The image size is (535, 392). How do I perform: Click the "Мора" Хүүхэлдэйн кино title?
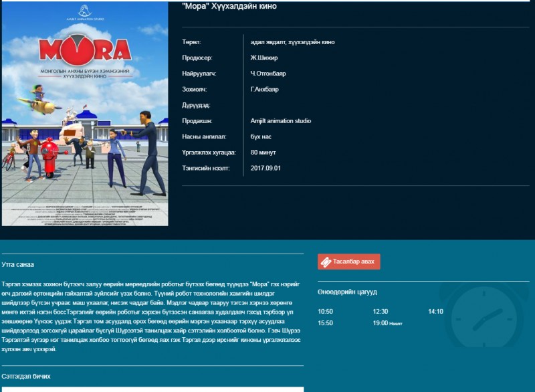click(x=229, y=6)
